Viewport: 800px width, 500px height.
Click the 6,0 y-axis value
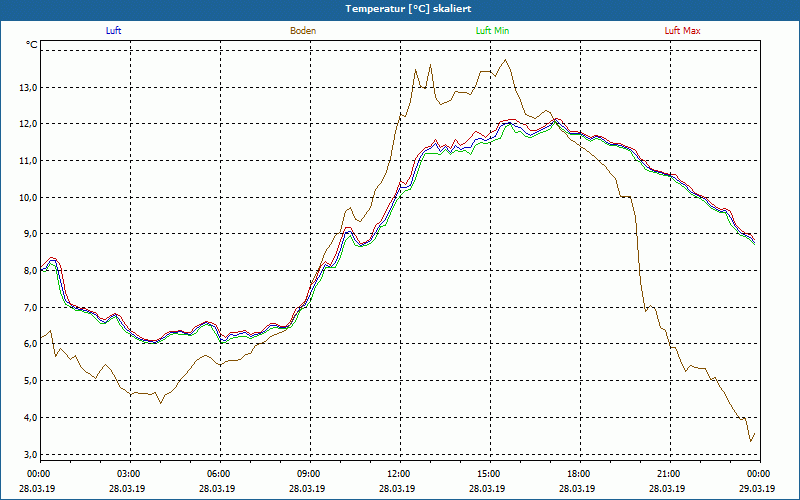31,344
